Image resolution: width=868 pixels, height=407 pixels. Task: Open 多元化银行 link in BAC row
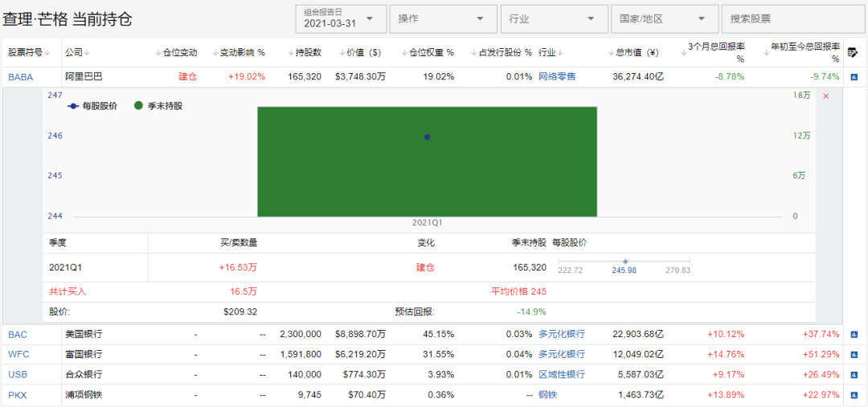click(561, 334)
